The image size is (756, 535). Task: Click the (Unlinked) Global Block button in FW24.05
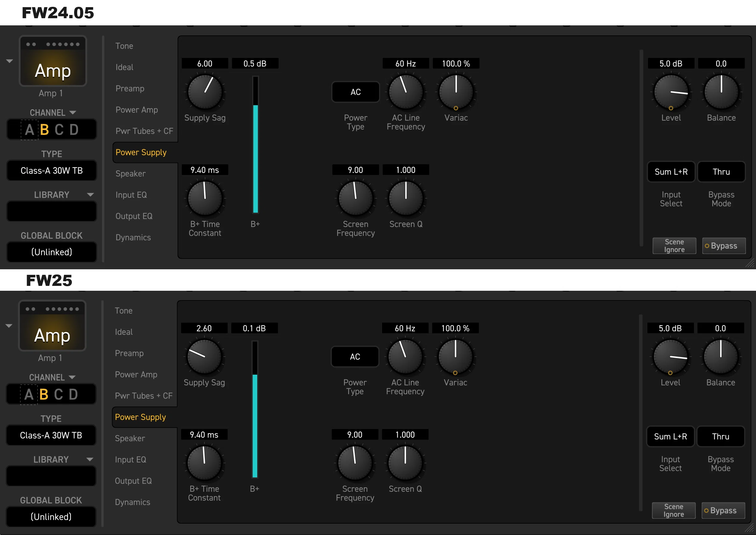52,252
